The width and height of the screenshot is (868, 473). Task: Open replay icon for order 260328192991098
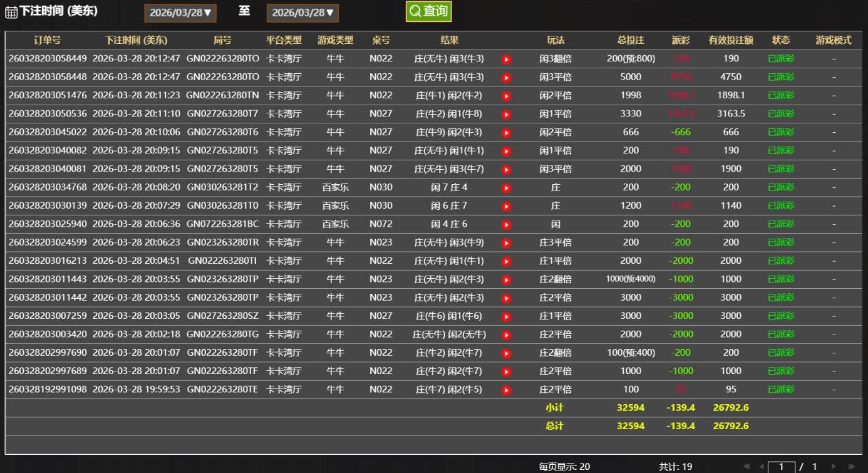pos(506,390)
